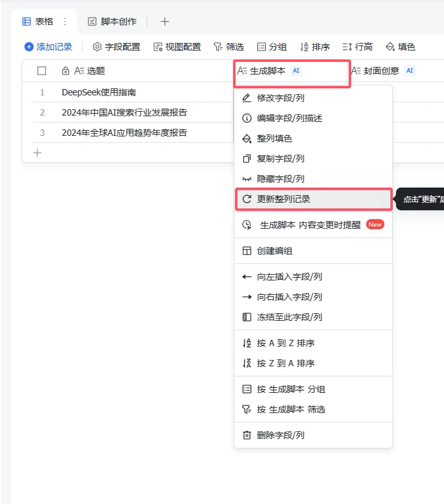
Task: Open the 行高 row height option
Action: (x=357, y=47)
